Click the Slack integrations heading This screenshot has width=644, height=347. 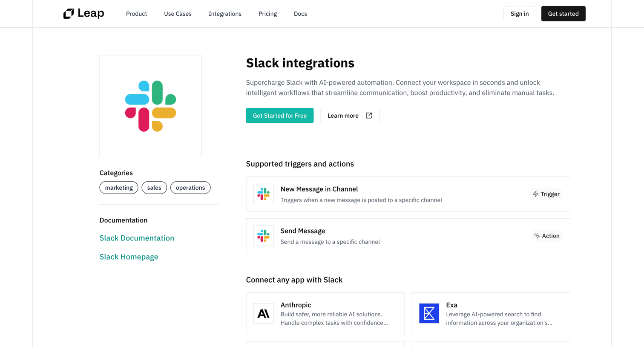tap(300, 63)
